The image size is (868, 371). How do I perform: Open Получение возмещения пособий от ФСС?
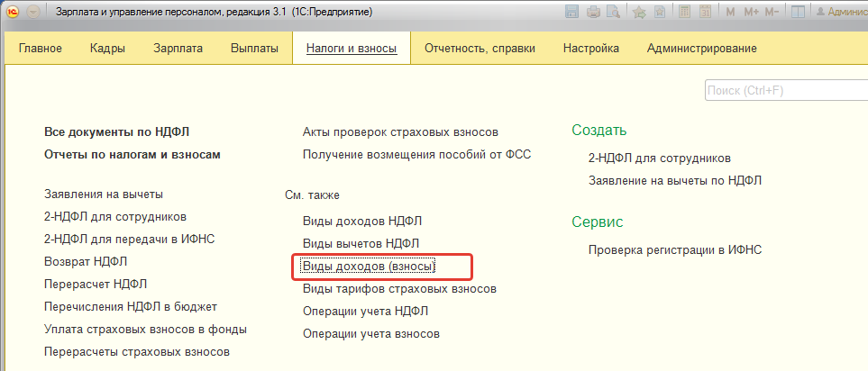416,155
